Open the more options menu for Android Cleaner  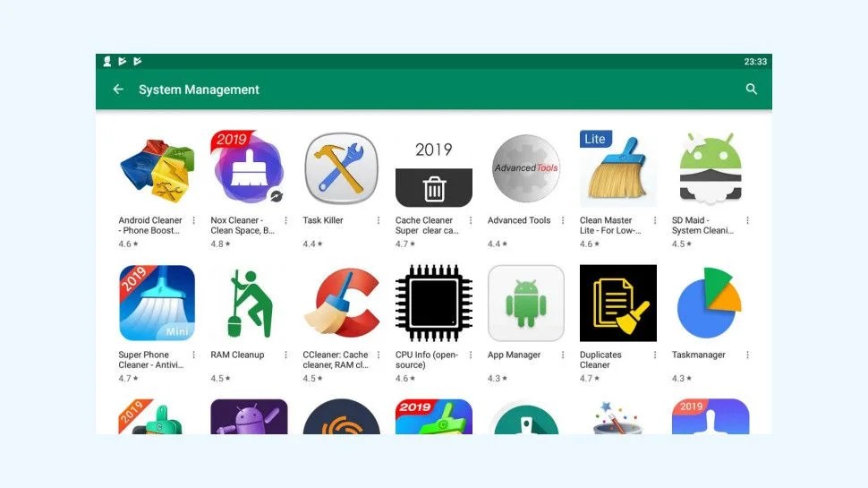coord(194,220)
